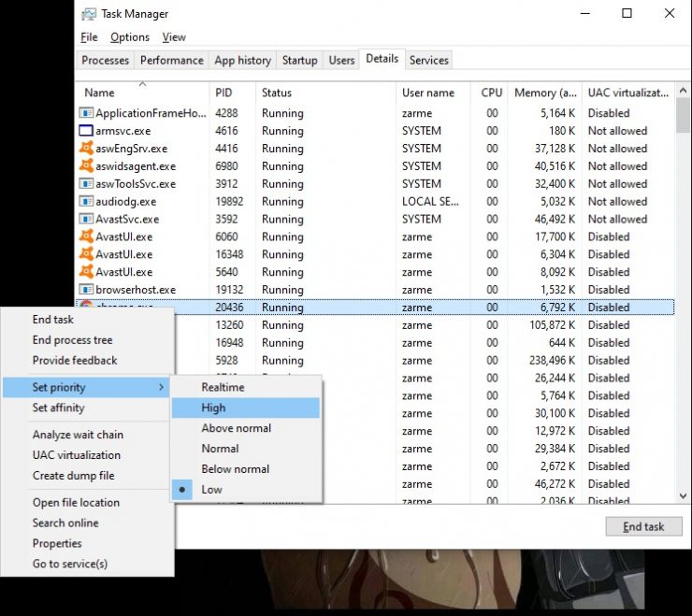Select browserhost.exe row name
The image size is (692, 616).
click(136, 290)
